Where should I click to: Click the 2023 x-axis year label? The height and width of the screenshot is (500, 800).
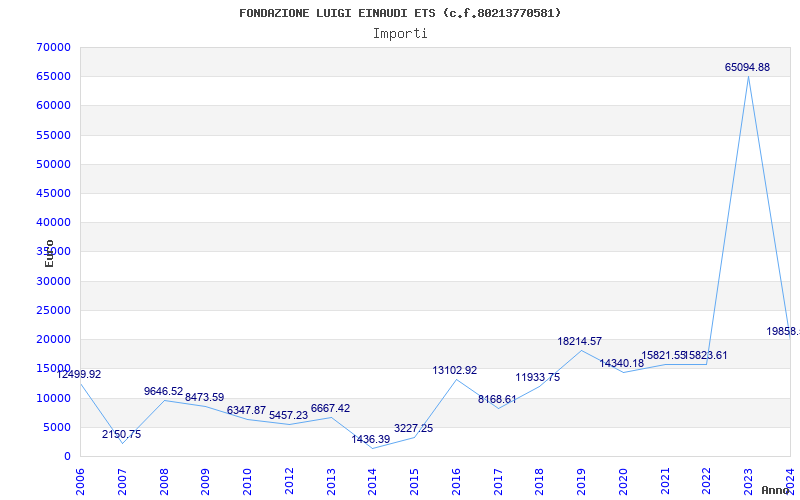pyautogui.click(x=748, y=481)
